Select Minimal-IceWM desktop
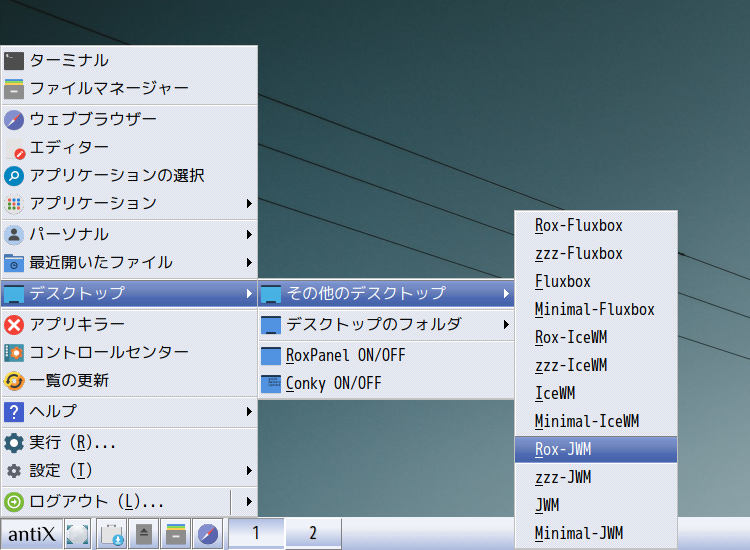 596,421
